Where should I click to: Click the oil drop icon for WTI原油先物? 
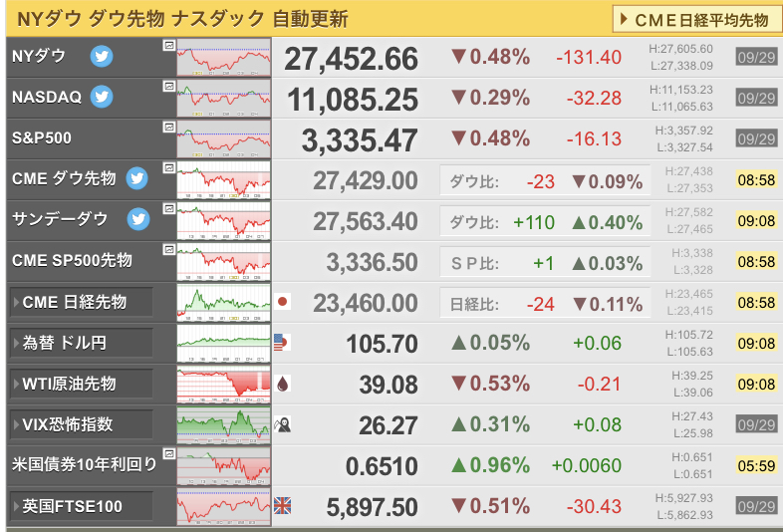pos(283,384)
